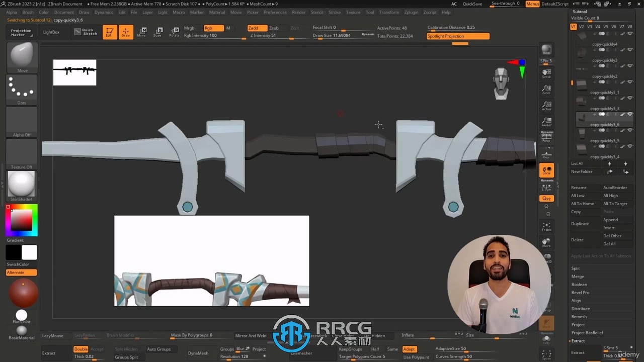Click the BPR render icon

(546, 50)
